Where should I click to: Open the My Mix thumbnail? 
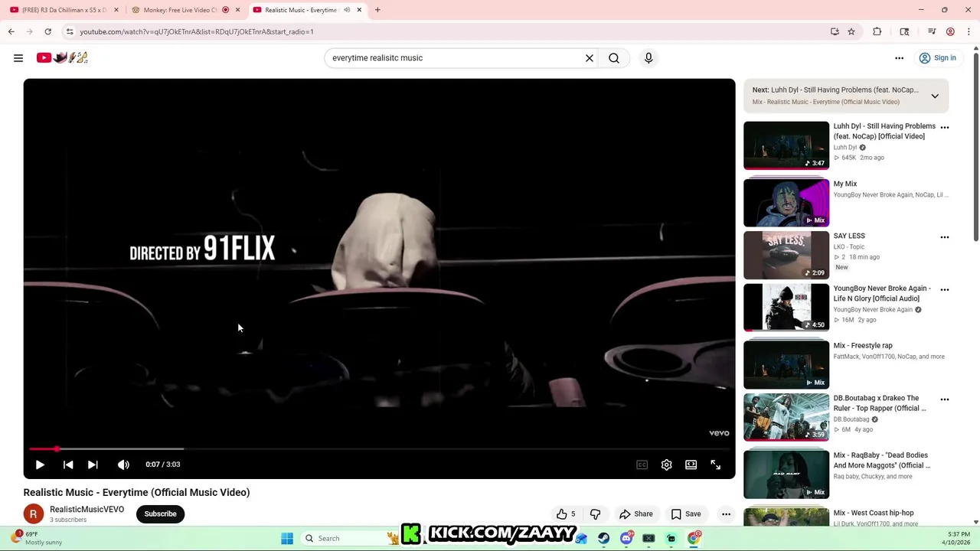tap(786, 203)
